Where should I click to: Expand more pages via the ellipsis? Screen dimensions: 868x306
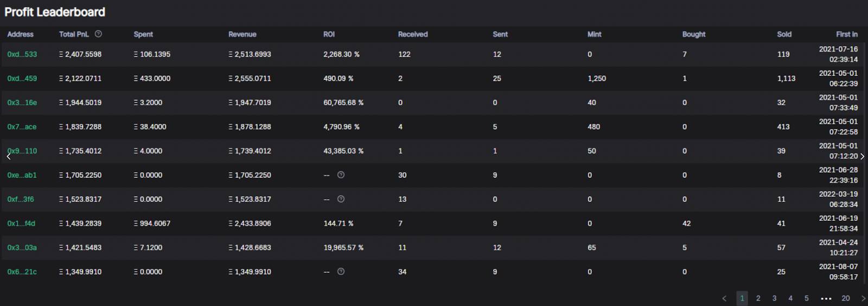[826, 298]
